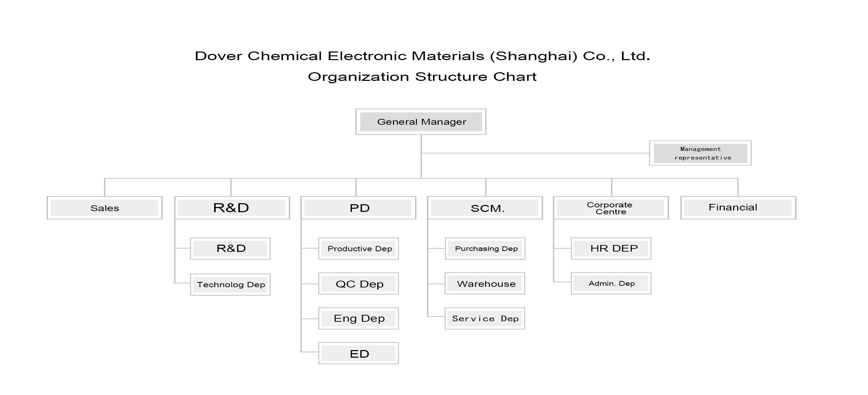
Task: Select the QC Dep box
Action: point(358,284)
